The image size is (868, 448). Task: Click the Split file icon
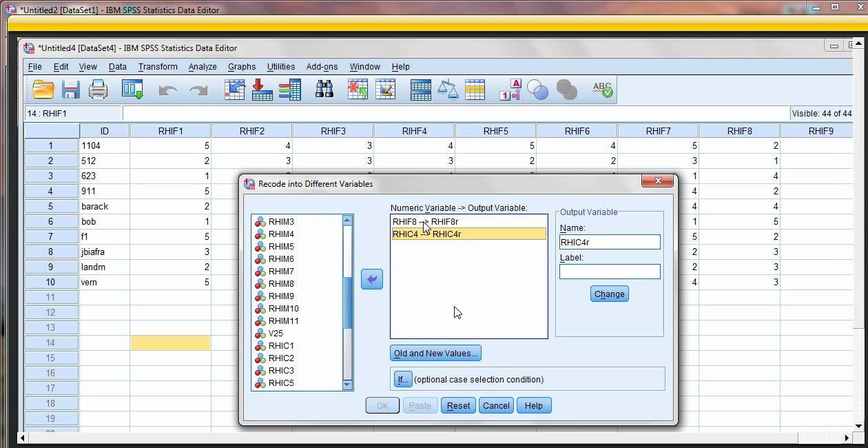point(420,90)
